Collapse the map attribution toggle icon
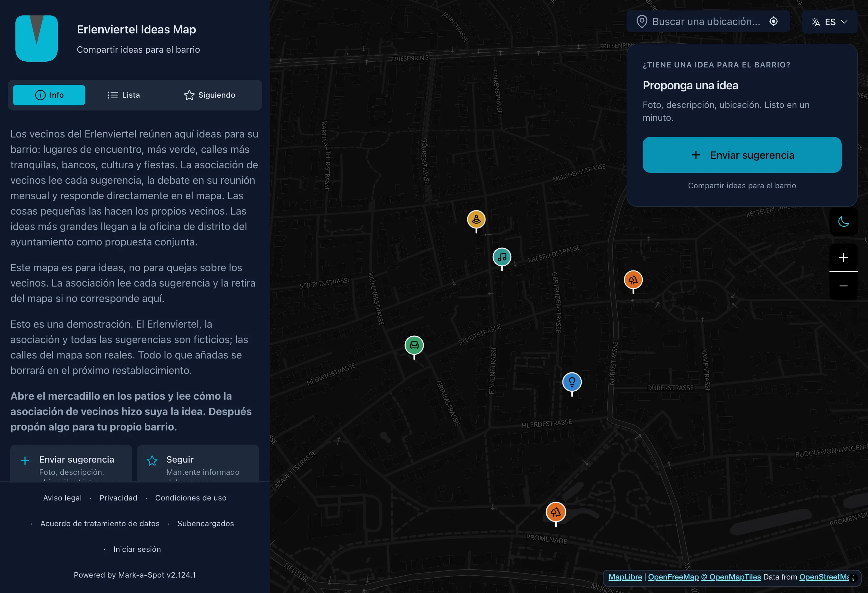The height and width of the screenshot is (593, 868). pyautogui.click(x=853, y=578)
